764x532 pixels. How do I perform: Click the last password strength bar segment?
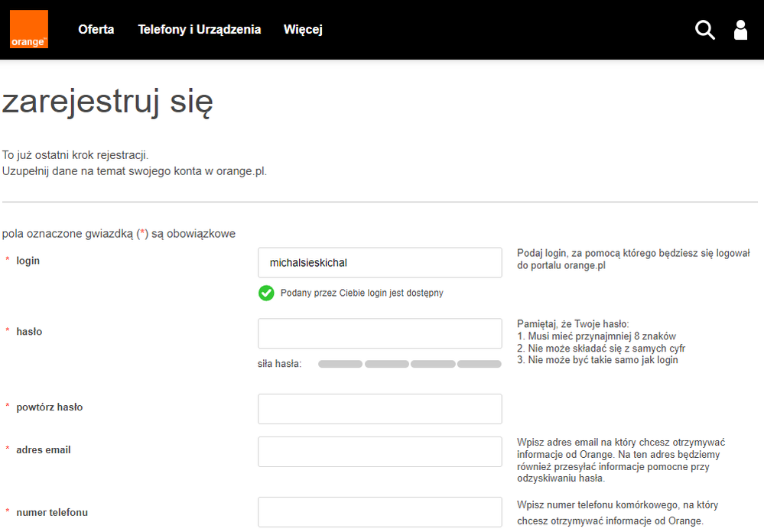(x=479, y=364)
